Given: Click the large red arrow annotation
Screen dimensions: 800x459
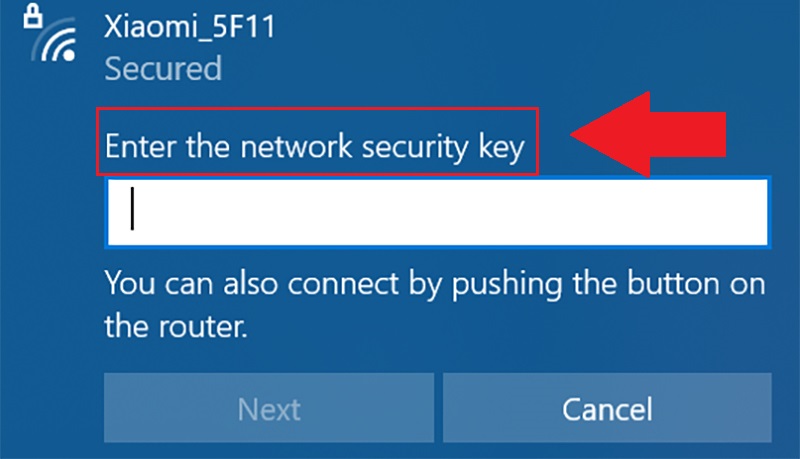Looking at the screenshot, I should point(648,135).
